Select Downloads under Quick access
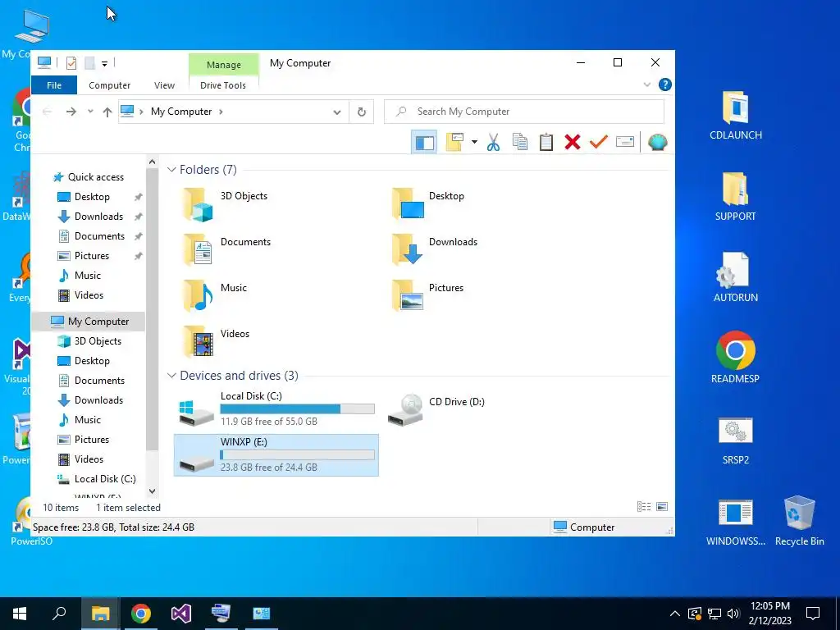This screenshot has width=840, height=630. coord(98,217)
